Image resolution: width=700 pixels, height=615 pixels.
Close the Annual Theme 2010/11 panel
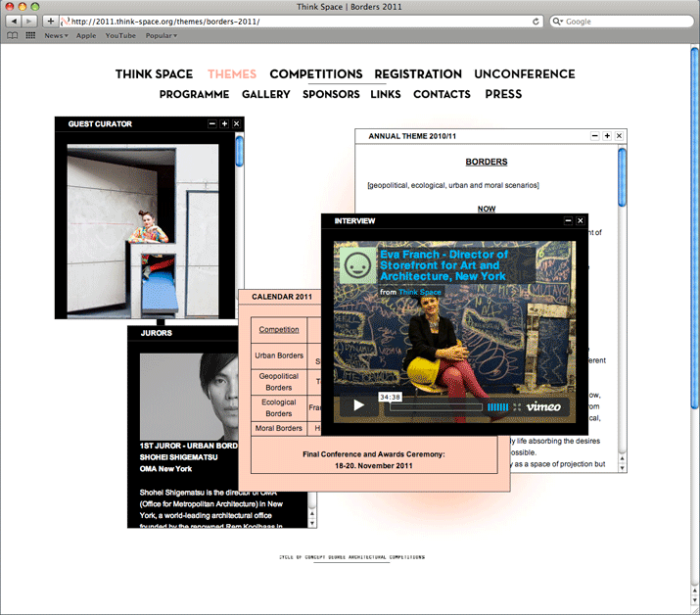click(x=619, y=136)
